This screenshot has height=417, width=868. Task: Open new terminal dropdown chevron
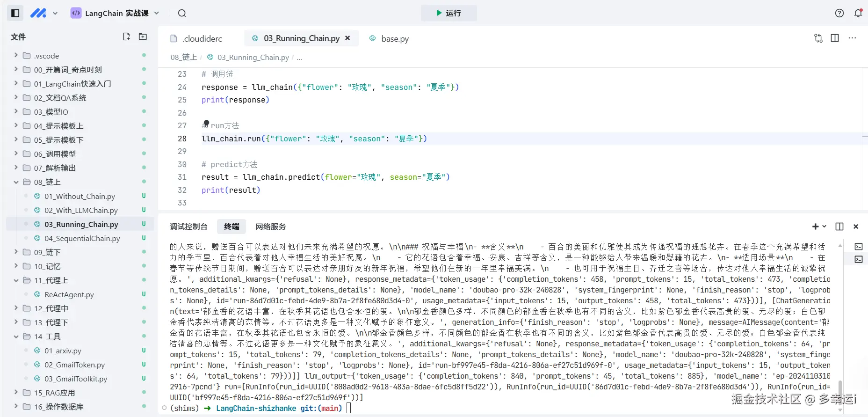click(824, 227)
